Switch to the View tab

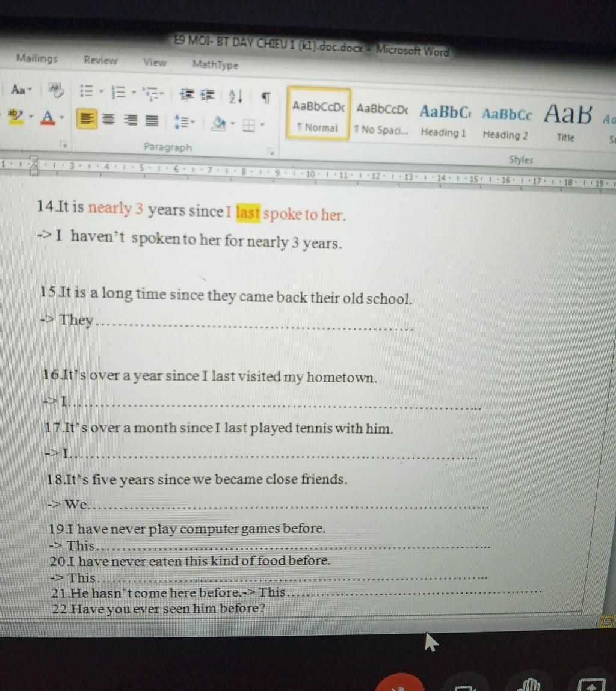click(x=155, y=63)
